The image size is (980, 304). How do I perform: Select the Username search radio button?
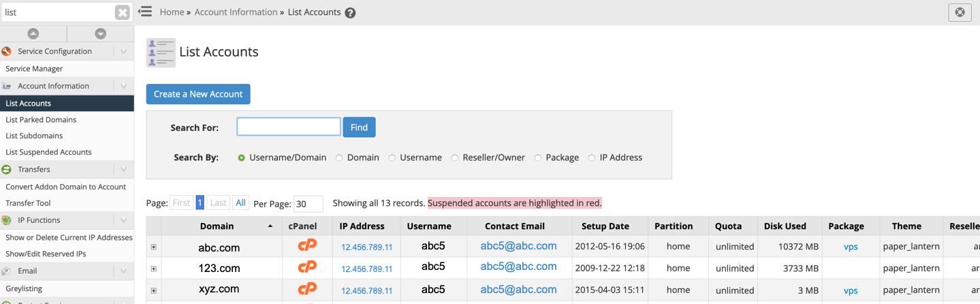click(x=392, y=158)
